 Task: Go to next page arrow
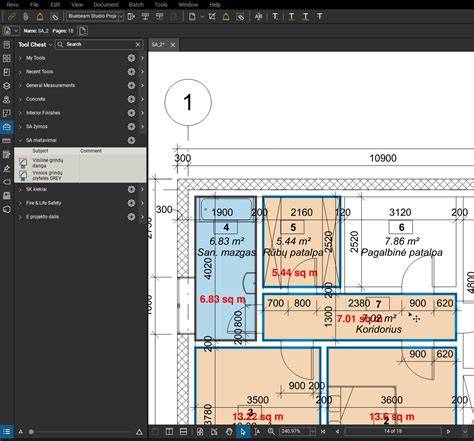coord(448,431)
